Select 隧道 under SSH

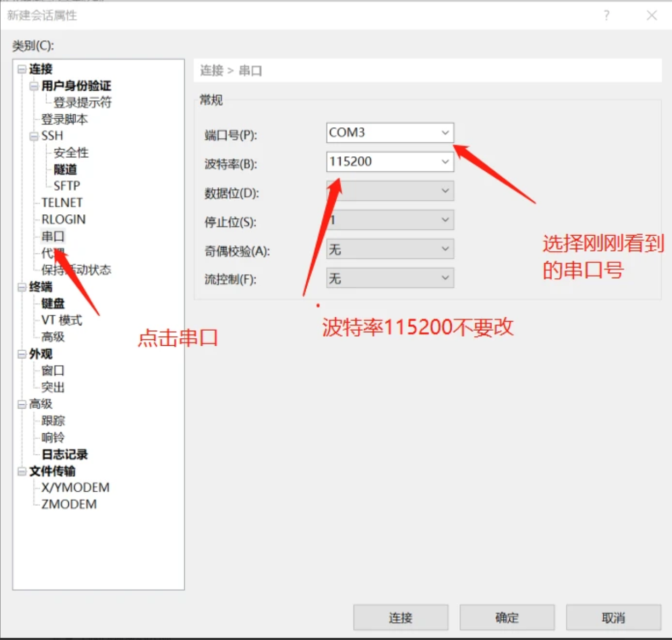(x=65, y=170)
